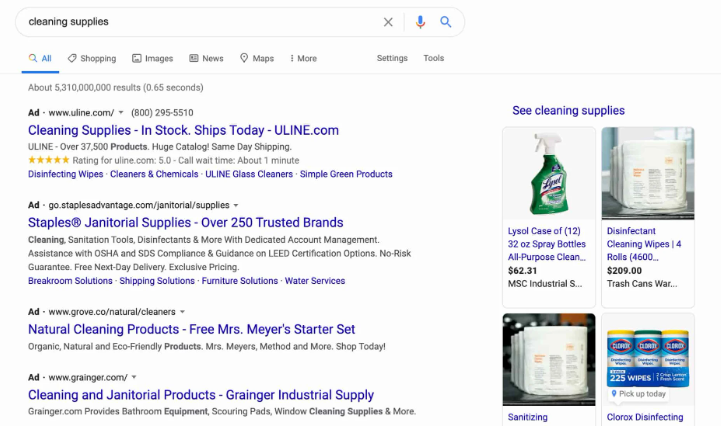Expand the dropdown arrow next to www.uline.com

(121, 113)
